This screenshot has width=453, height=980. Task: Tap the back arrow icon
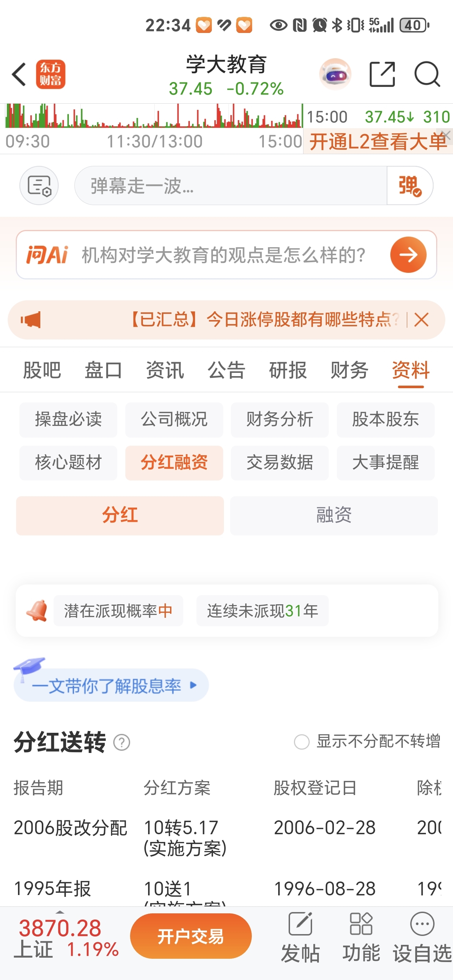coord(19,75)
